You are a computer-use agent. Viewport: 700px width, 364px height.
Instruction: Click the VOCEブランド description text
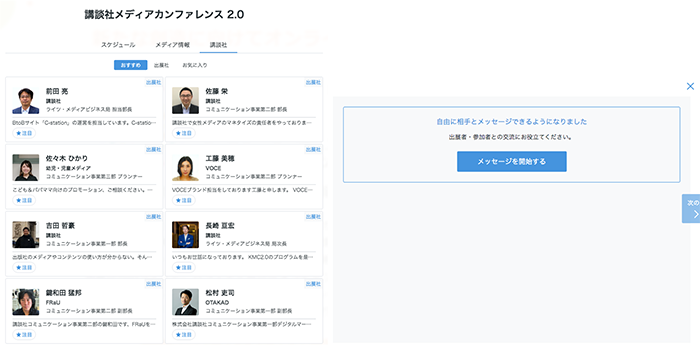(x=242, y=190)
